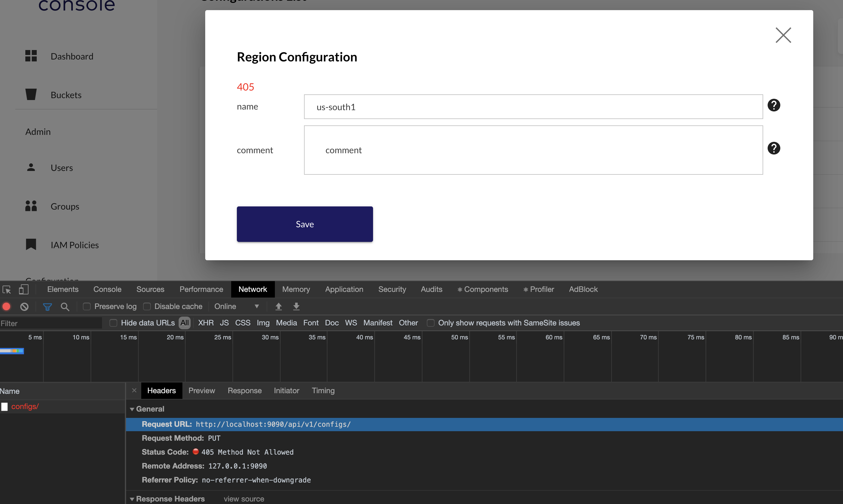Switch to the Response tab

[x=244, y=391]
